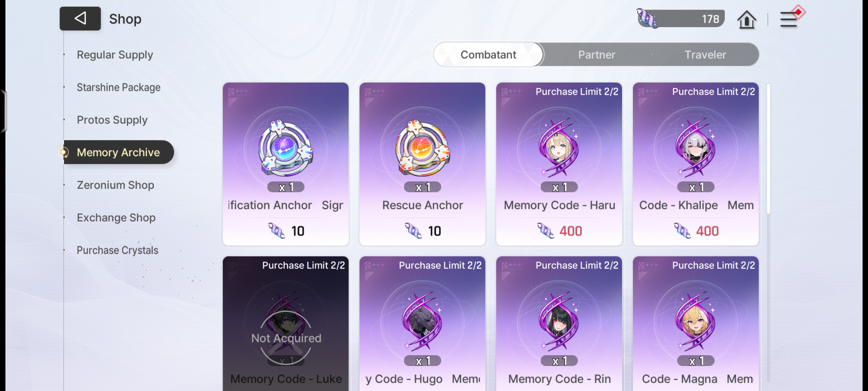Open Purchase Crystals page
This screenshot has height=391, width=868.
118,250
